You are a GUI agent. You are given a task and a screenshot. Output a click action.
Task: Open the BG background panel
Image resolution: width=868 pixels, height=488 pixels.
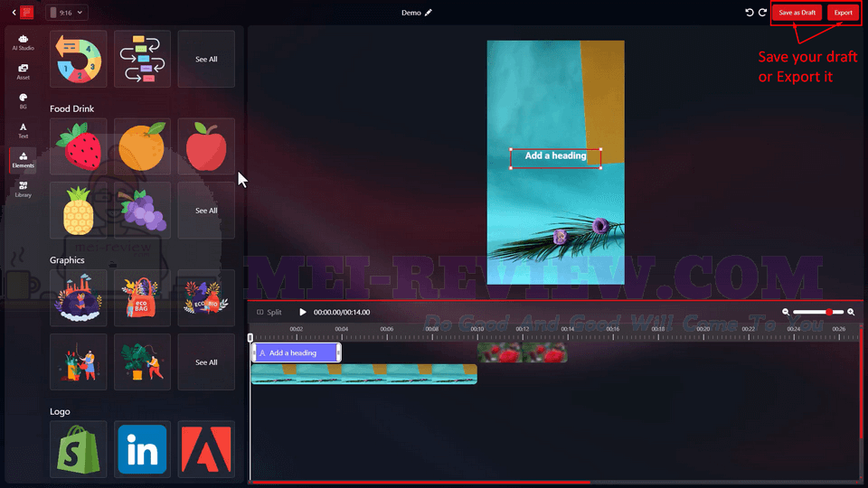click(x=23, y=101)
